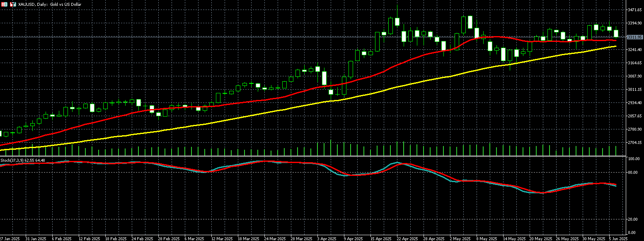Click the Stoch(37,3,9) indicator label
644x241 pixels.
(x=23, y=160)
